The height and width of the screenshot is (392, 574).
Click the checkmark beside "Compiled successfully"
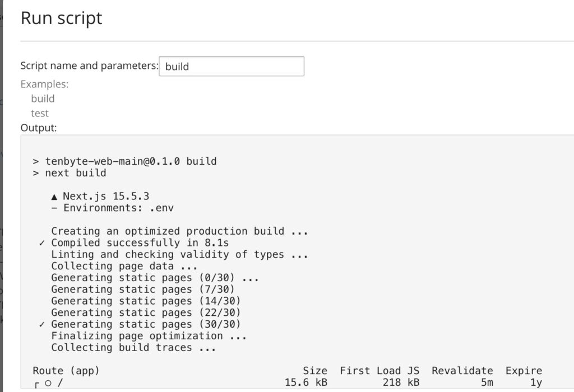point(42,243)
